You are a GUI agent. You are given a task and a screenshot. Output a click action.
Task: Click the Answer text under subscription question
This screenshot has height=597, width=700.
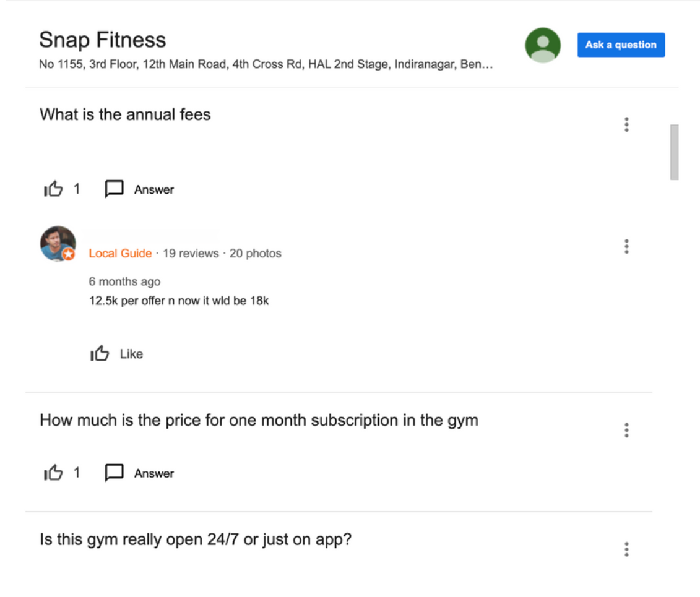(x=154, y=473)
